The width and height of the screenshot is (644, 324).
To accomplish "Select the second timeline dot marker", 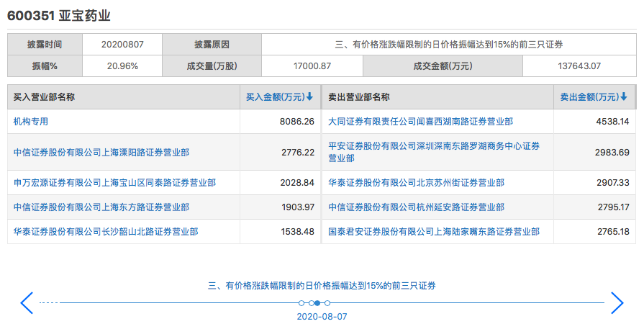I will pyautogui.click(x=312, y=303).
